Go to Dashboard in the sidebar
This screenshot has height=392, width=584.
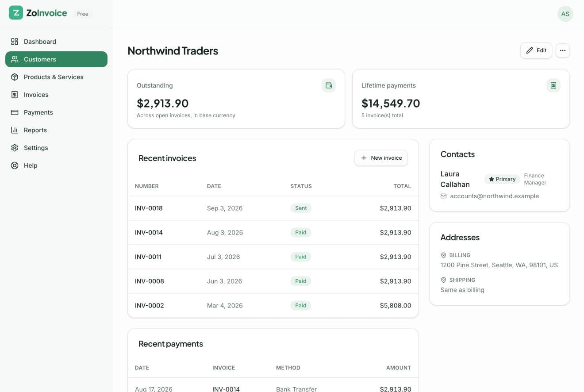click(56, 42)
